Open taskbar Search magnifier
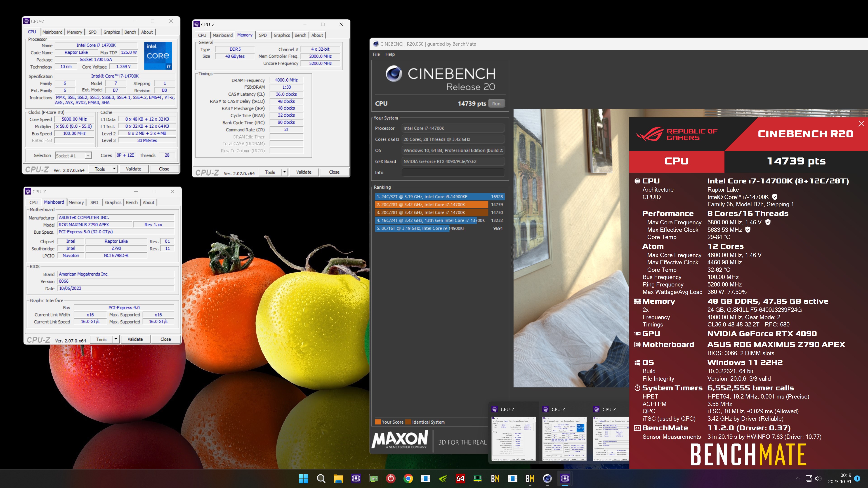 point(321,478)
